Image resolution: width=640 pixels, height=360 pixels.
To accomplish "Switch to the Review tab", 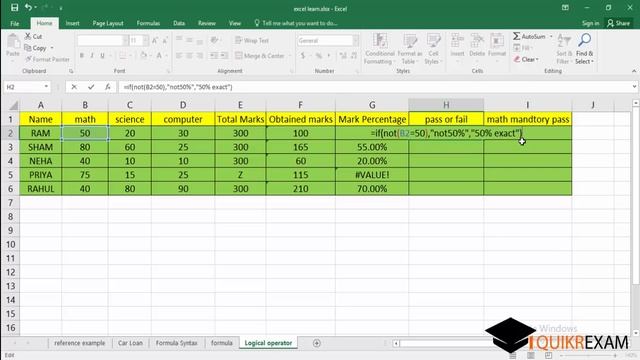I will pyautogui.click(x=207, y=23).
